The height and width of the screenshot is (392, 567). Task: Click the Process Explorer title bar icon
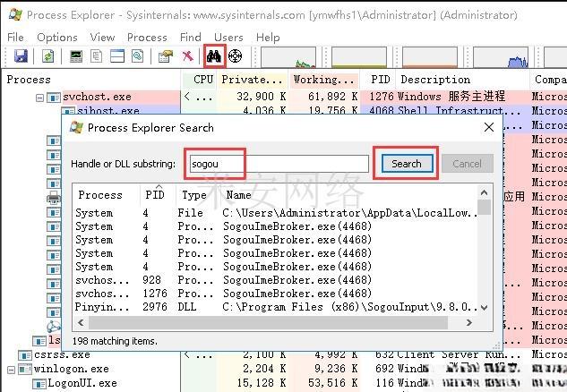[15, 14]
